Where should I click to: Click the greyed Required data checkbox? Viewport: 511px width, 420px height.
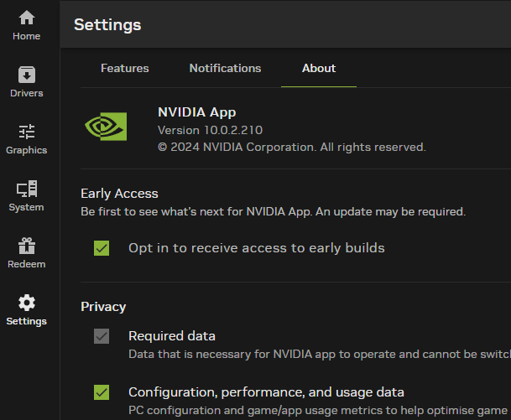pyautogui.click(x=102, y=336)
